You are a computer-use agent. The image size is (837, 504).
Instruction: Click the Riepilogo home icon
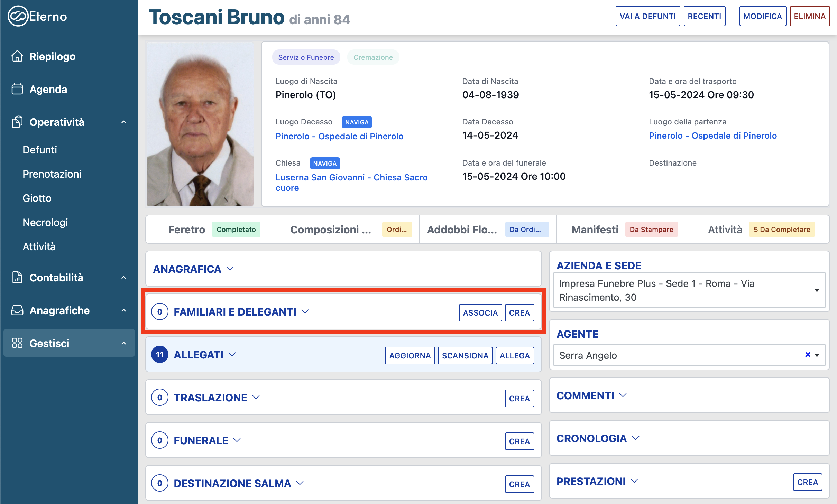pyautogui.click(x=17, y=56)
